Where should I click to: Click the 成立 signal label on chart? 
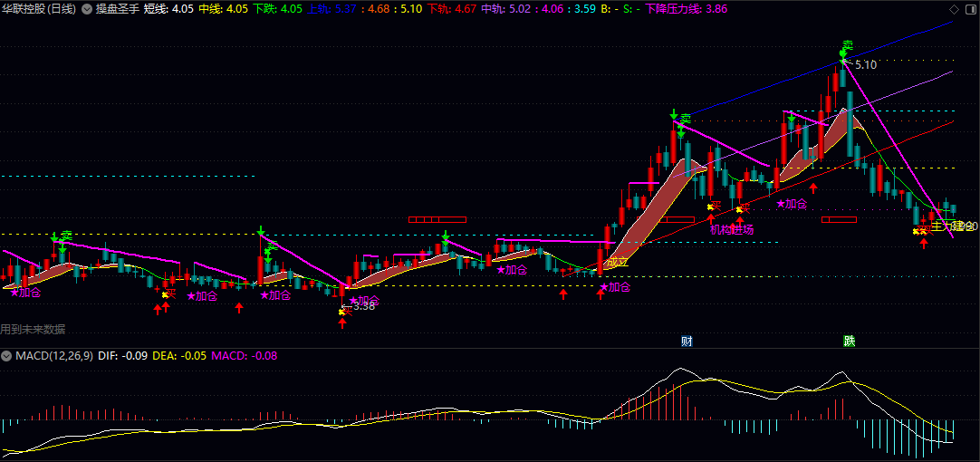click(618, 263)
